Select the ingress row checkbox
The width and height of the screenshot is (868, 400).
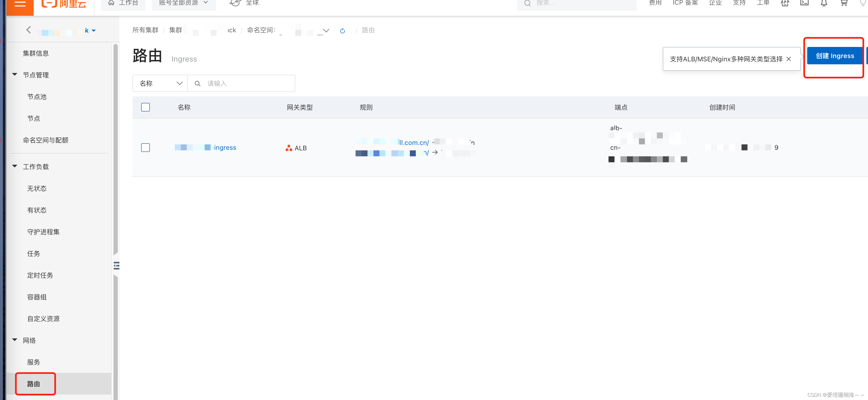click(x=145, y=148)
